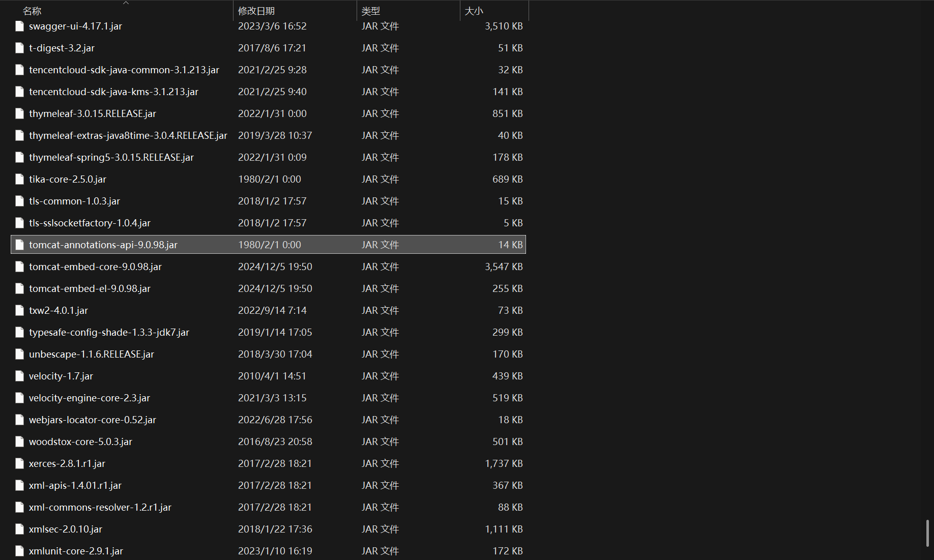The height and width of the screenshot is (560, 934).
Task: Select webjars-locator-core-0.52.jar file
Action: click(x=93, y=420)
